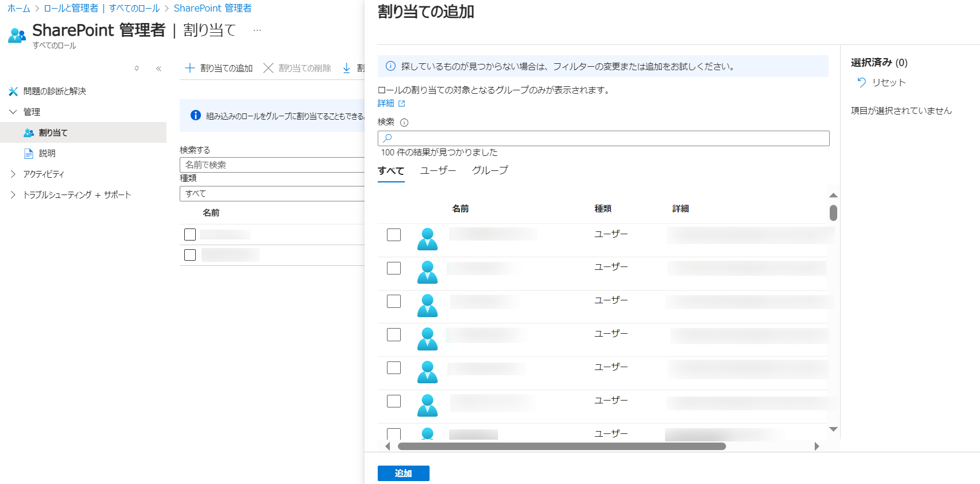
Task: Click the リセット button
Action: 881,82
